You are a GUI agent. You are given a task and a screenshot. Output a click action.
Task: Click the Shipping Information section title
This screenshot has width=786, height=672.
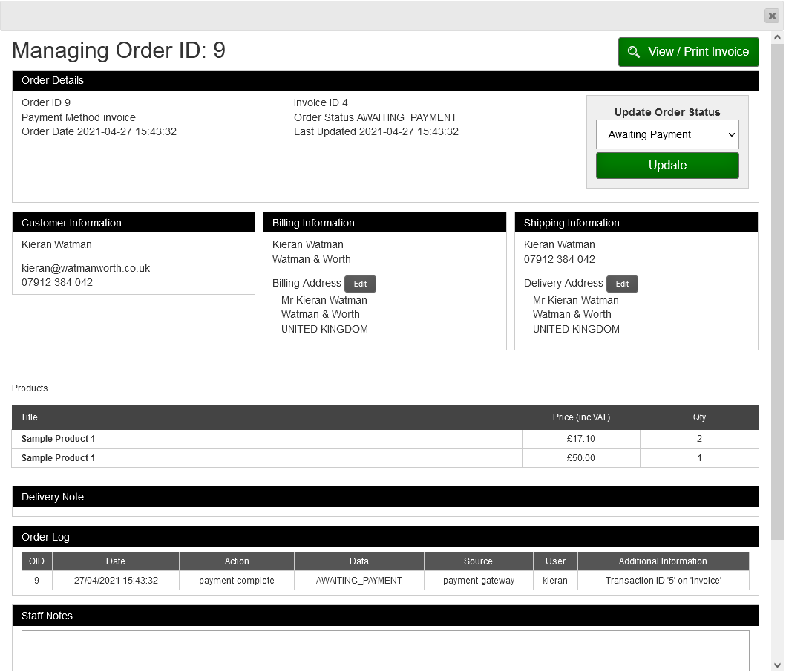pos(572,223)
